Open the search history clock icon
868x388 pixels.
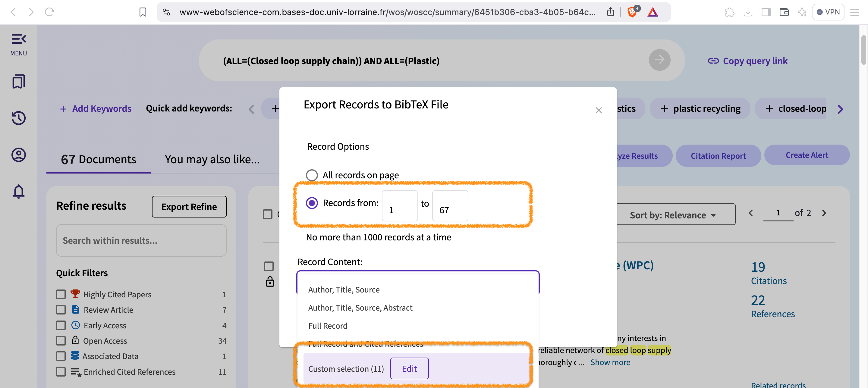18,118
